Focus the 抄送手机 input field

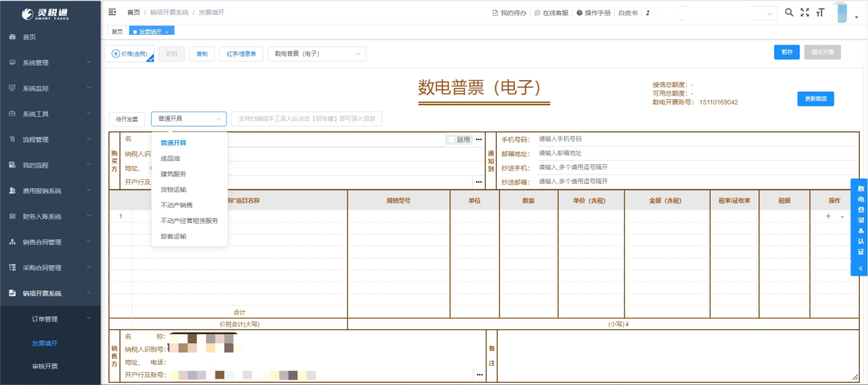click(698, 168)
